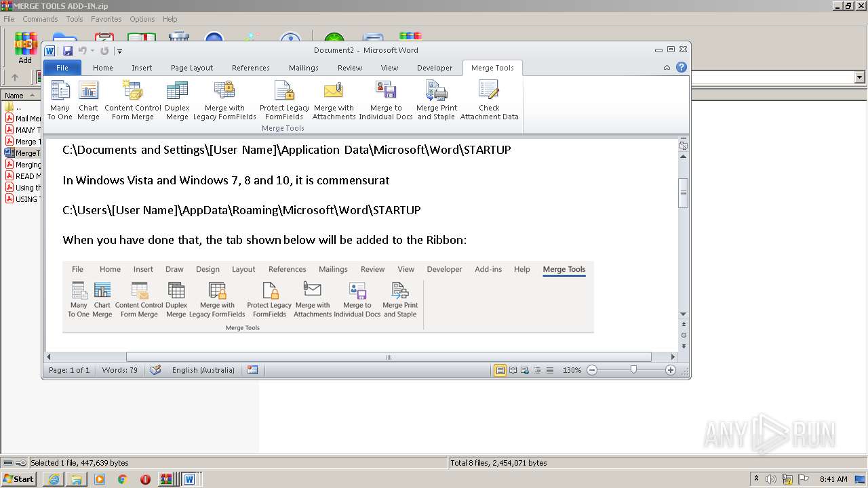Run Check Attachment Data

(x=489, y=100)
